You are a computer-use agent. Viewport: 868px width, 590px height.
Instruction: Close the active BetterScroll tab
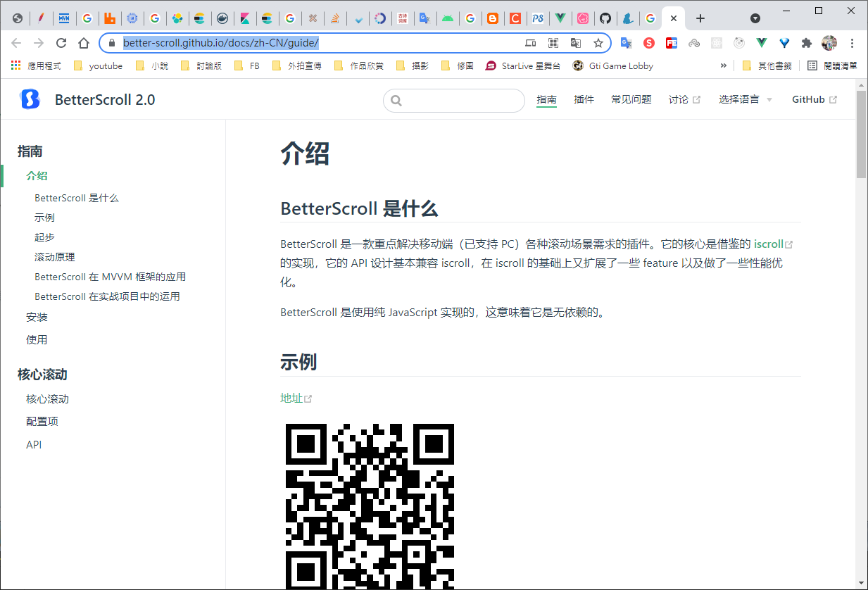[x=674, y=18]
